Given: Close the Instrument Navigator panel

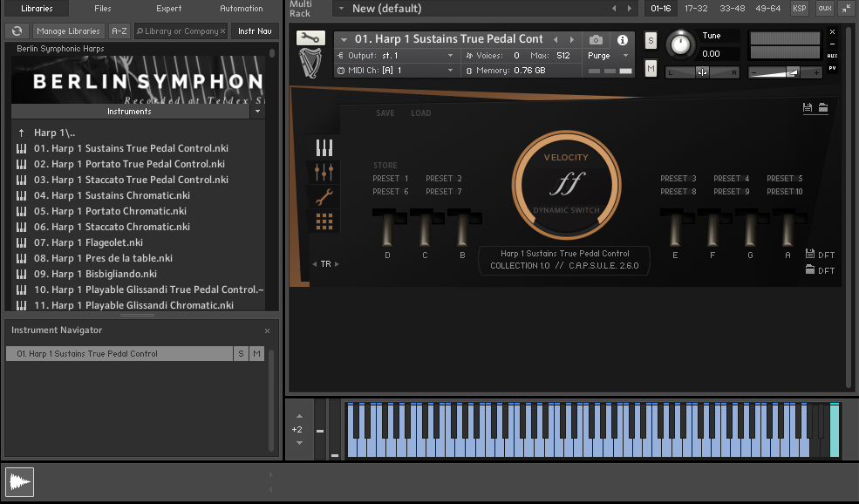Looking at the screenshot, I should point(268,330).
